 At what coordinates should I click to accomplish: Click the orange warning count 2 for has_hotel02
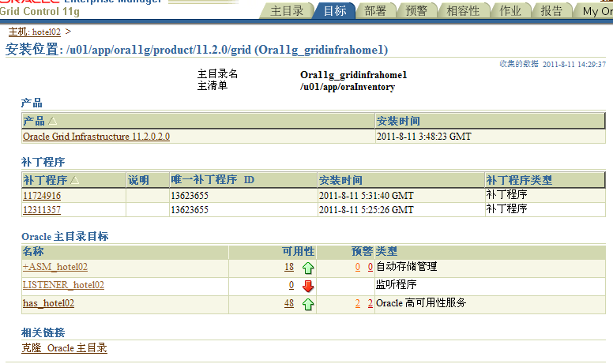[x=358, y=303]
